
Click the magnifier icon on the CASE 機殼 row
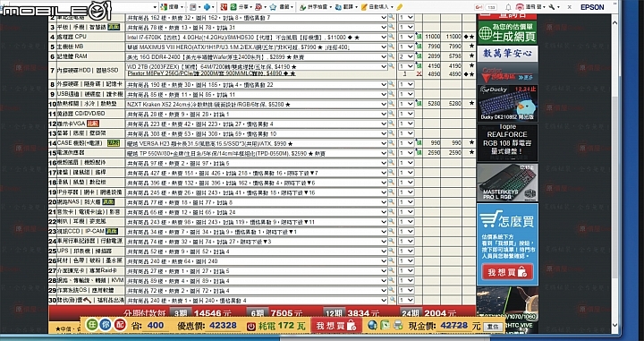point(392,143)
